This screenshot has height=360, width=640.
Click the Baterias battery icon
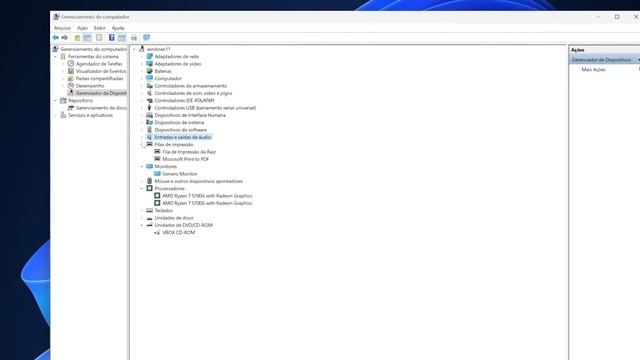[149, 71]
